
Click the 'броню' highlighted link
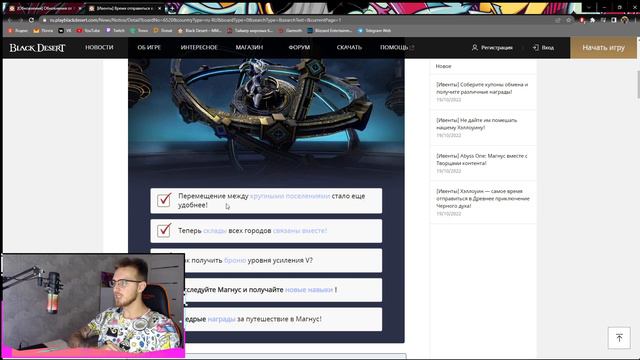click(235, 260)
